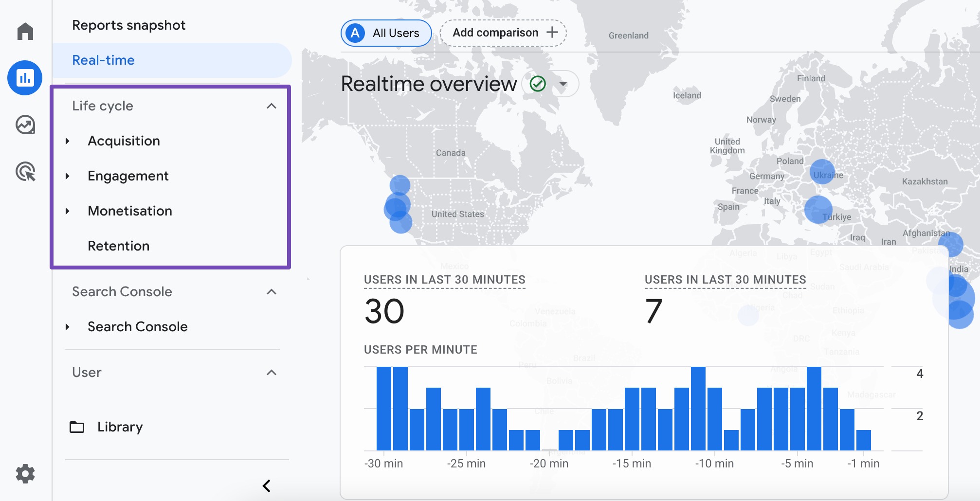Open the Realtime overview dropdown arrow
Screen dimensions: 980x501
coord(563,84)
